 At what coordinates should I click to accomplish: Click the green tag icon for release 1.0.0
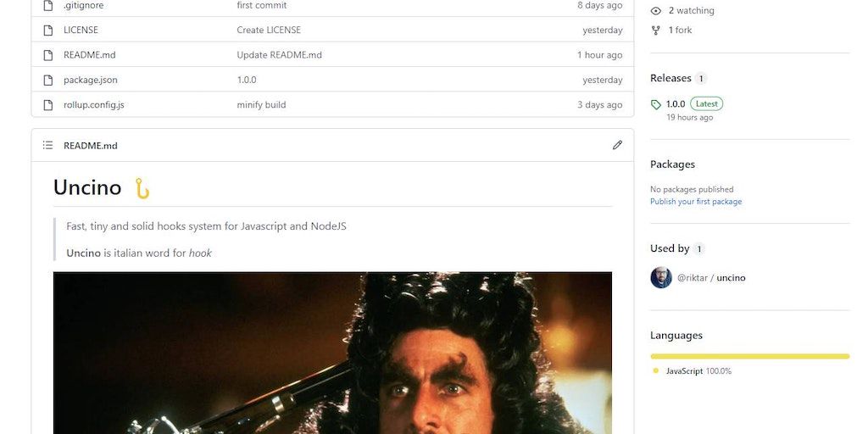(656, 104)
